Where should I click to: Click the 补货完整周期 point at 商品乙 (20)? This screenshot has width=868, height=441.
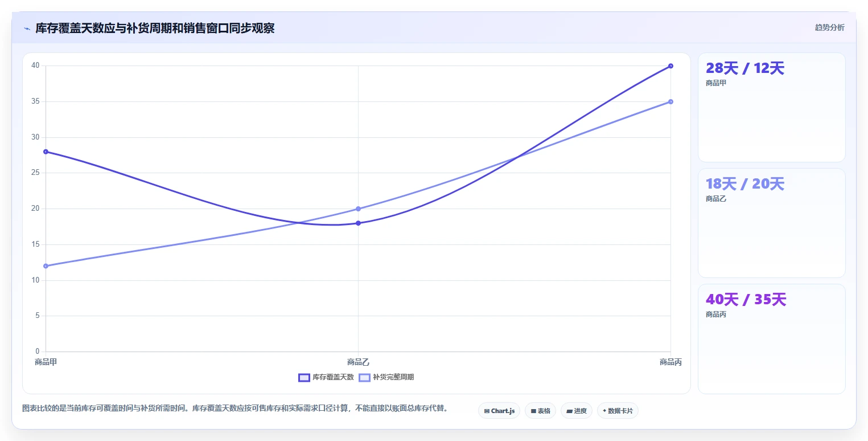coord(358,209)
